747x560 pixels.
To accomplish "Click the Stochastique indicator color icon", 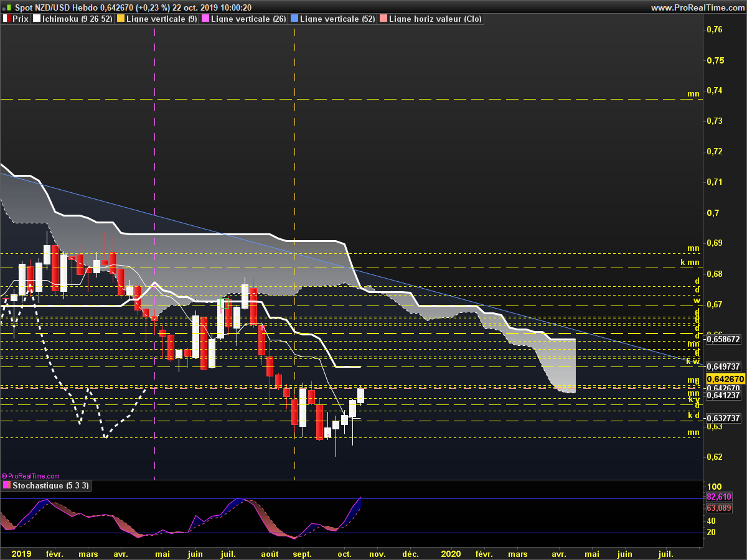I will pyautogui.click(x=7, y=485).
